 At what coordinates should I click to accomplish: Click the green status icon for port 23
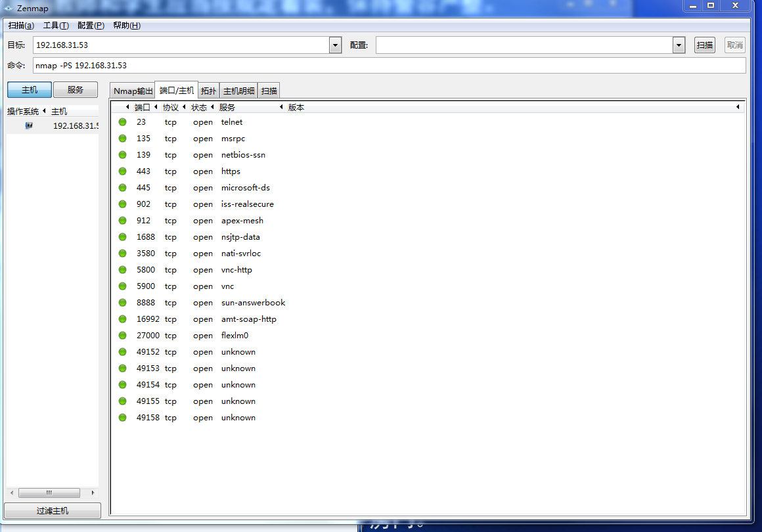[x=122, y=122]
